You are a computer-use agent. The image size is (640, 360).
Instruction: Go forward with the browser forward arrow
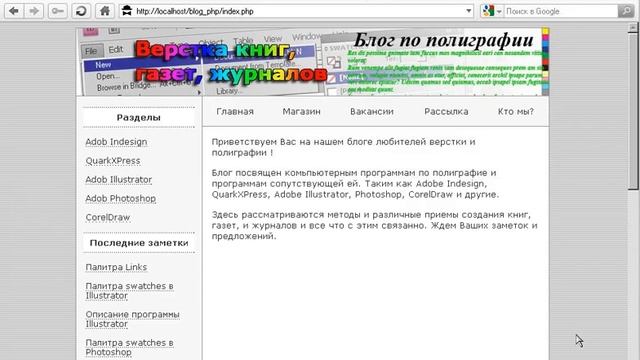pos(34,11)
